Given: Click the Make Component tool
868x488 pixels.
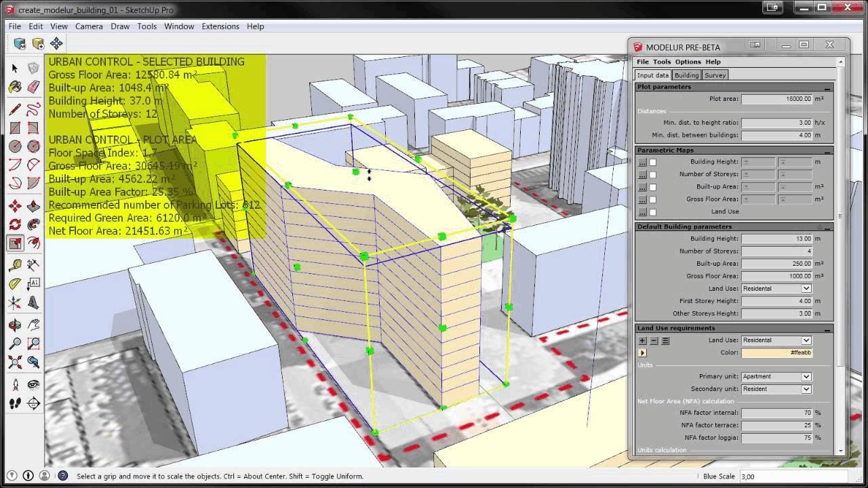Looking at the screenshot, I should tap(33, 68).
